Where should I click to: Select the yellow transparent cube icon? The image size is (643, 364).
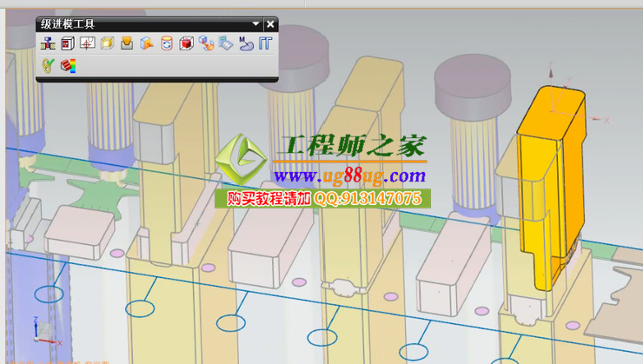pos(107,43)
